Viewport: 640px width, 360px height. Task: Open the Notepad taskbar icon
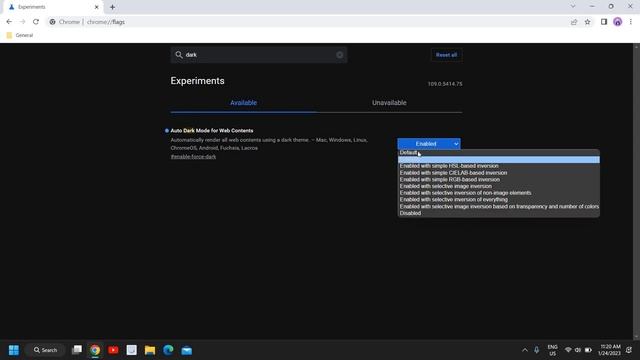[x=131, y=350]
